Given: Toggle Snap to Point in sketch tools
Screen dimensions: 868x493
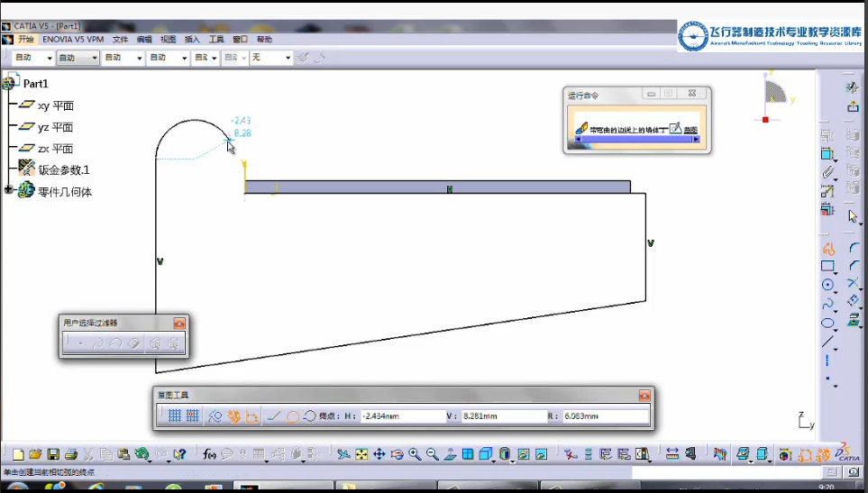Looking at the screenshot, I should (x=192, y=415).
